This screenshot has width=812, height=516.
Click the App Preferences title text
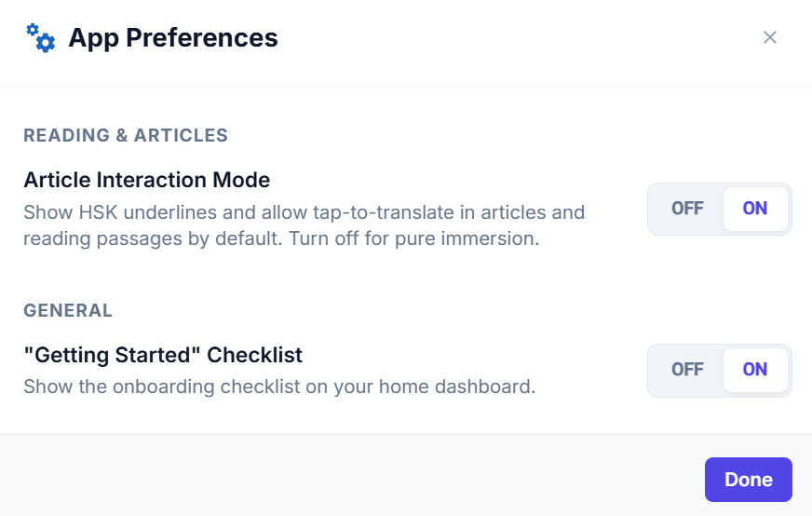tap(173, 38)
